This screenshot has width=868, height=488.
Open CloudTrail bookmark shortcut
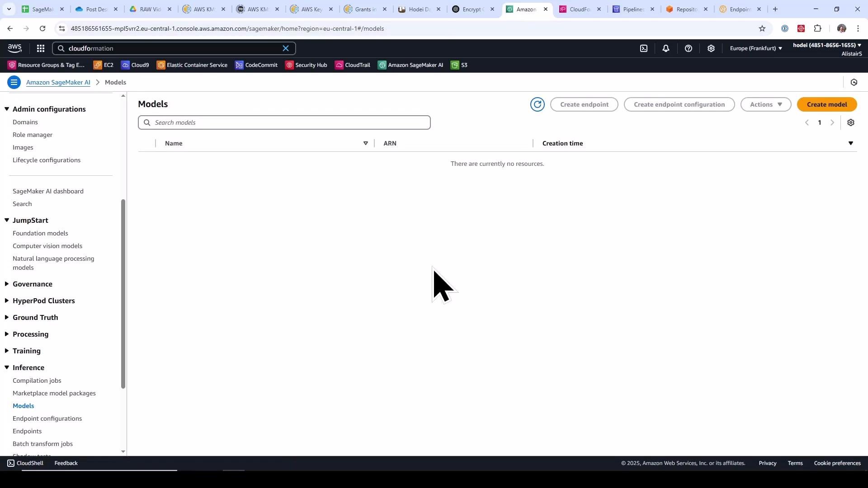353,65
